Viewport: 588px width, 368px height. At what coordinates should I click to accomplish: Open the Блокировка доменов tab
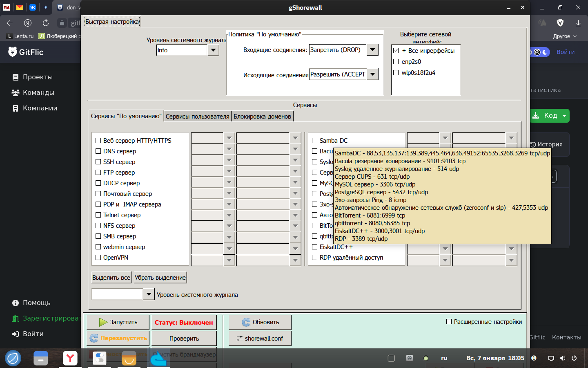coord(263,117)
